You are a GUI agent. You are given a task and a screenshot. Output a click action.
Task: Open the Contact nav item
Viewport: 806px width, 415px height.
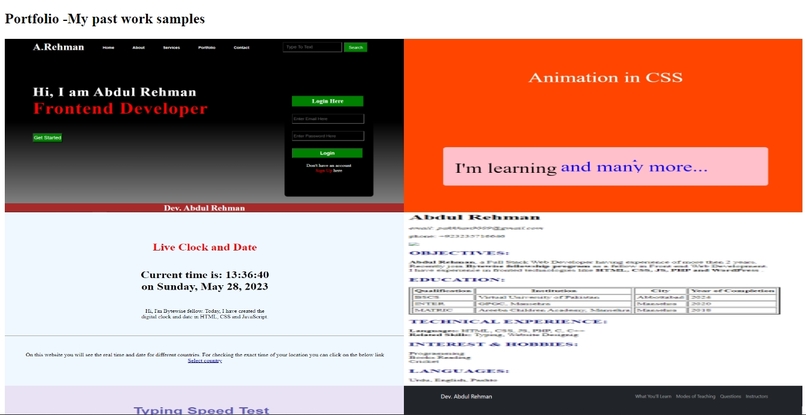[242, 47]
